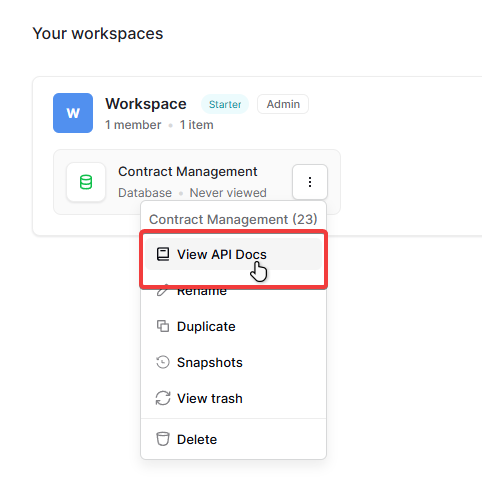This screenshot has width=482, height=481.
Task: Click the '1 member' text
Action: (133, 125)
